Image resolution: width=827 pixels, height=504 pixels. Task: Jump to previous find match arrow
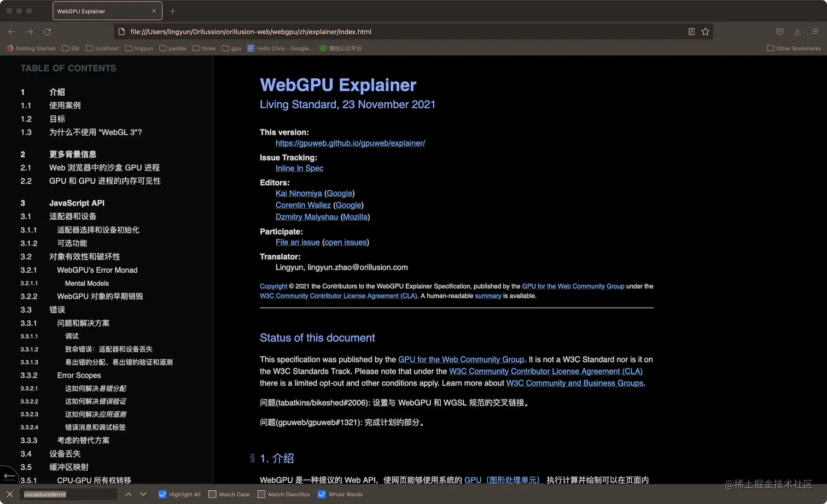coord(128,494)
